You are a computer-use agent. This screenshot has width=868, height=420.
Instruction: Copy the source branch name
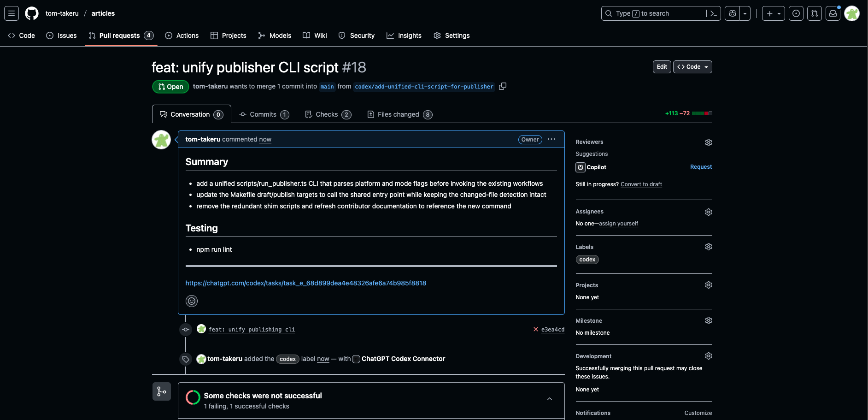pyautogui.click(x=502, y=86)
